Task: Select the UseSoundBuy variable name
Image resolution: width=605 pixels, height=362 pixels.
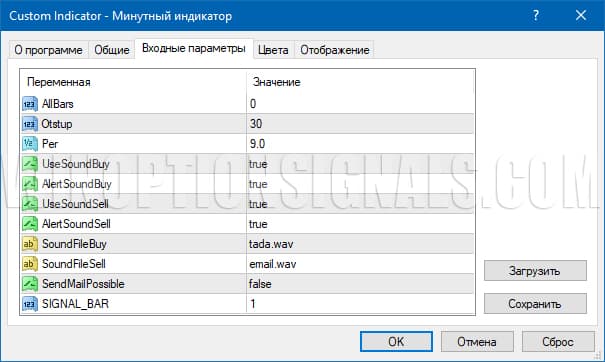Action: (x=76, y=164)
